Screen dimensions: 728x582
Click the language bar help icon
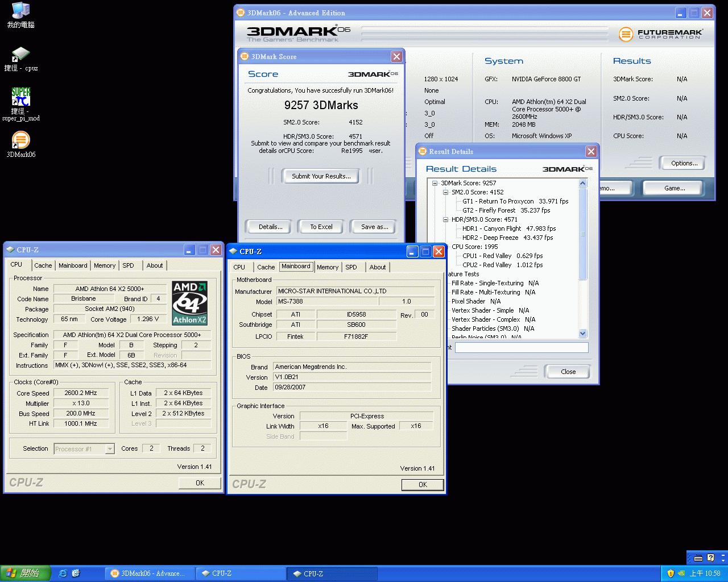[710, 558]
